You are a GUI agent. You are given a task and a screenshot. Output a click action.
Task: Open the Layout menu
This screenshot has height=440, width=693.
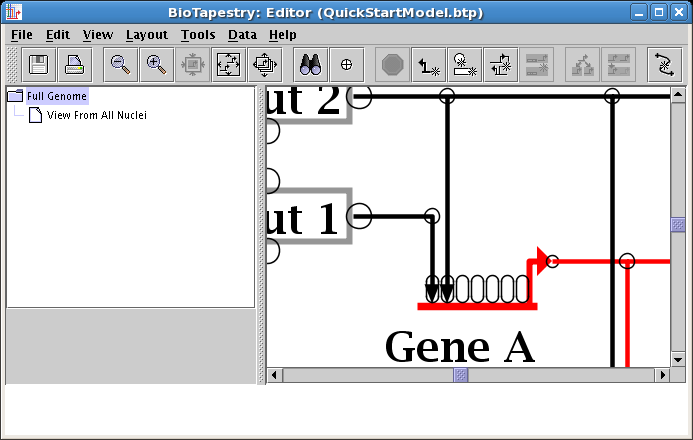146,34
